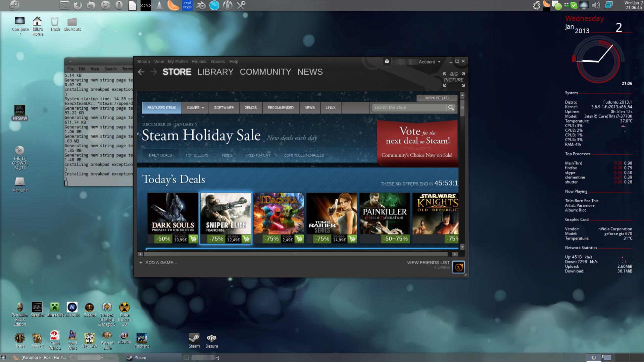Click the realcrypt panel icon
Screen dimensions: 644x362
[187, 5]
